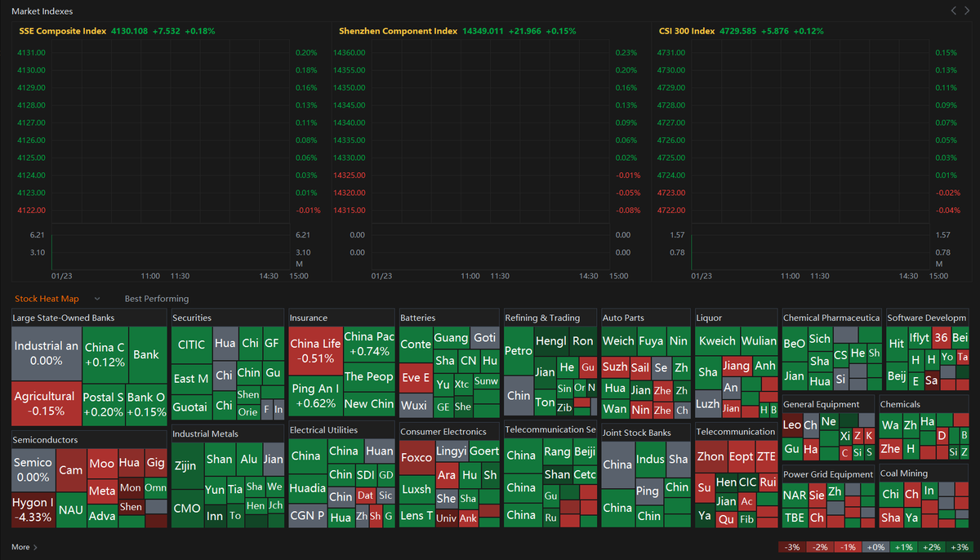This screenshot has height=560, width=980.
Task: Click the previous arrow in Market Indexes header
Action: [x=954, y=11]
